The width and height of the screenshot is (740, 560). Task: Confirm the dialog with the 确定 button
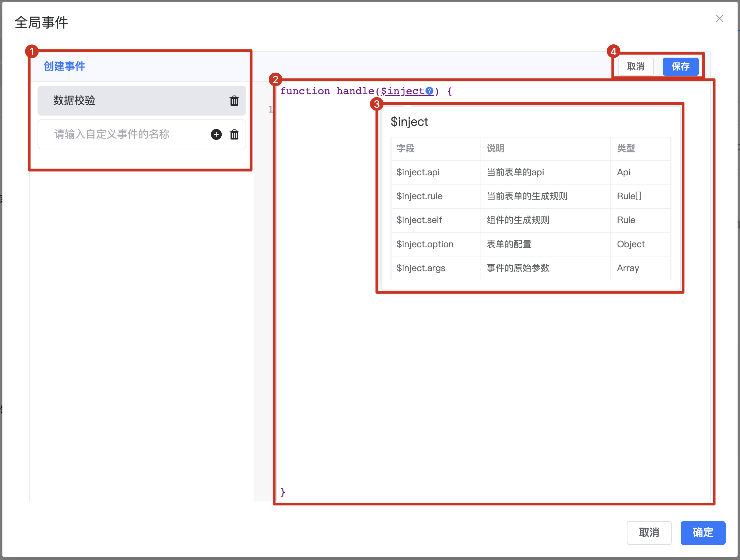703,533
